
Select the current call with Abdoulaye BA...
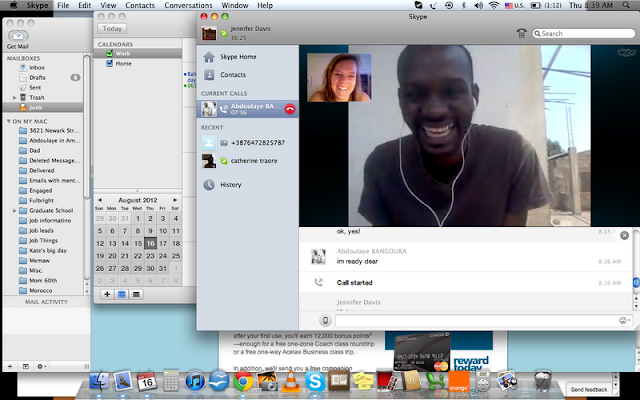(x=247, y=109)
